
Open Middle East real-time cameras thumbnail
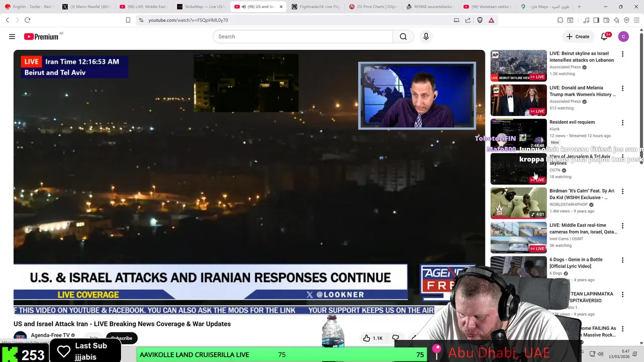[518, 238]
